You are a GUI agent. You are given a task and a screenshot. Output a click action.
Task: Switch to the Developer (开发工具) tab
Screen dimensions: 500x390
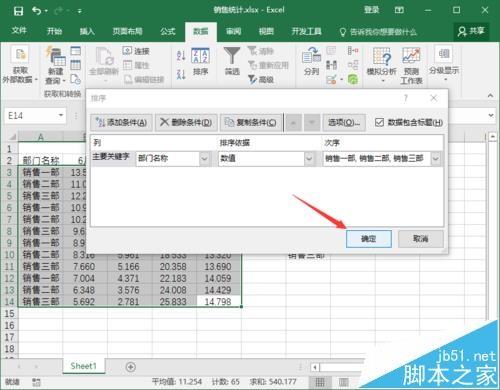pyautogui.click(x=306, y=31)
